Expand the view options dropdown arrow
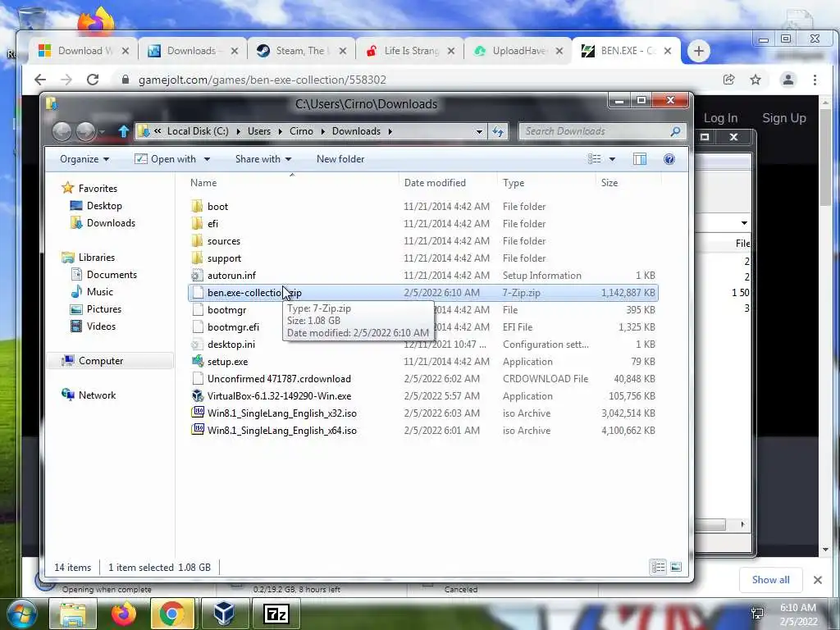The height and width of the screenshot is (630, 840). (612, 159)
